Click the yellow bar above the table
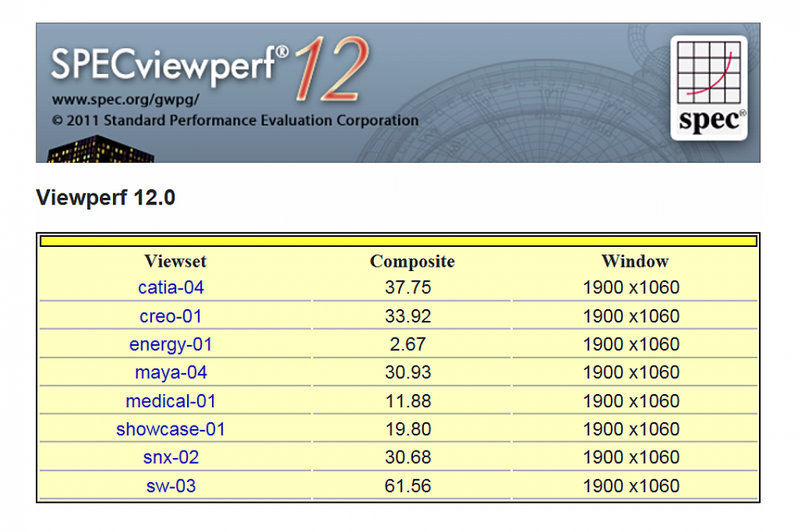The height and width of the screenshot is (532, 798). [397, 240]
